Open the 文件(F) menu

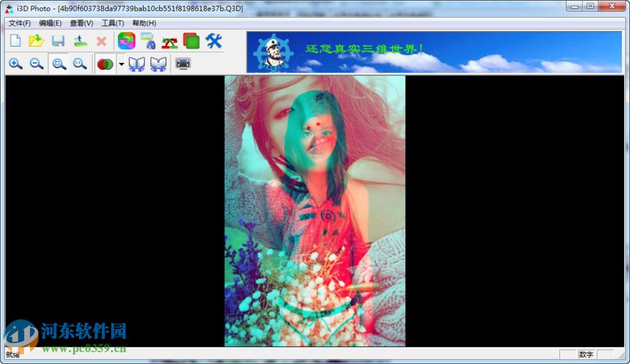tap(19, 23)
